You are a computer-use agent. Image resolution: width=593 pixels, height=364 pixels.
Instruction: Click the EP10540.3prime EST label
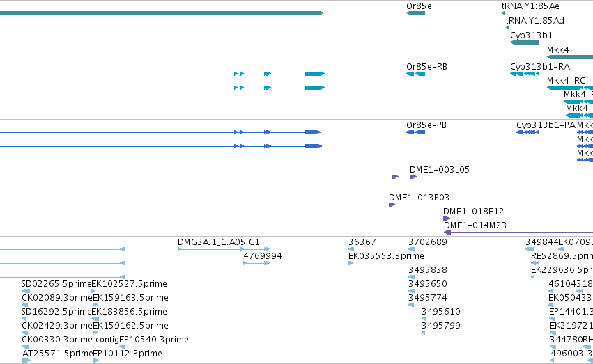154,340
